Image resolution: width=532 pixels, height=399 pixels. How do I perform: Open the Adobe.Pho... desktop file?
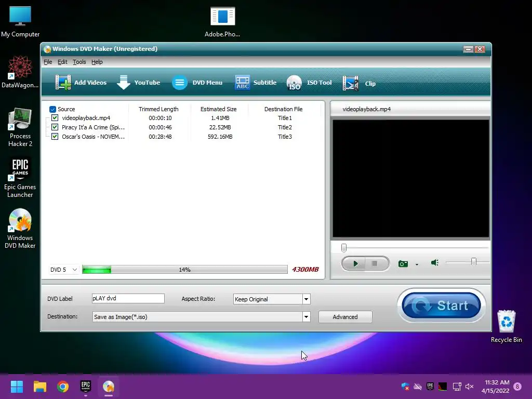coord(222,22)
